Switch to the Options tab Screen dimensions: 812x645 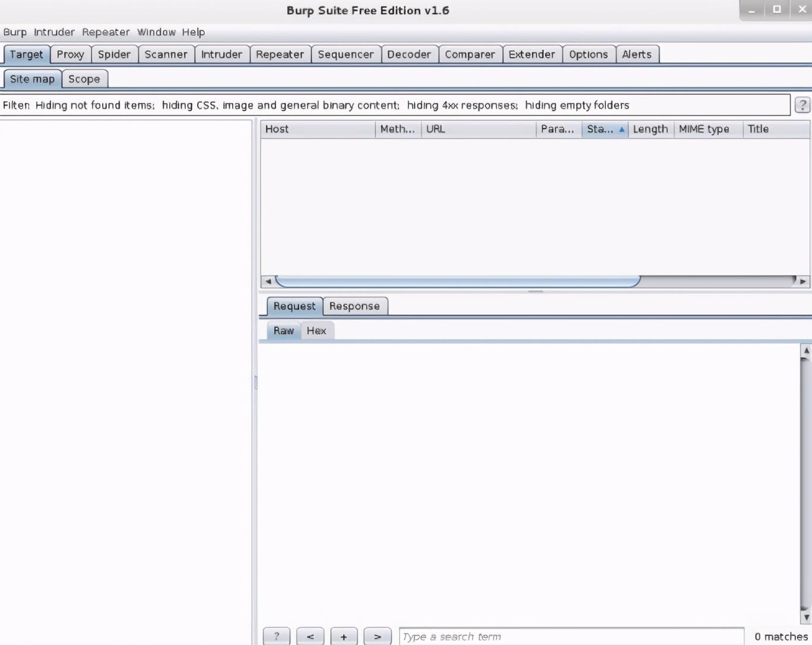tap(589, 55)
